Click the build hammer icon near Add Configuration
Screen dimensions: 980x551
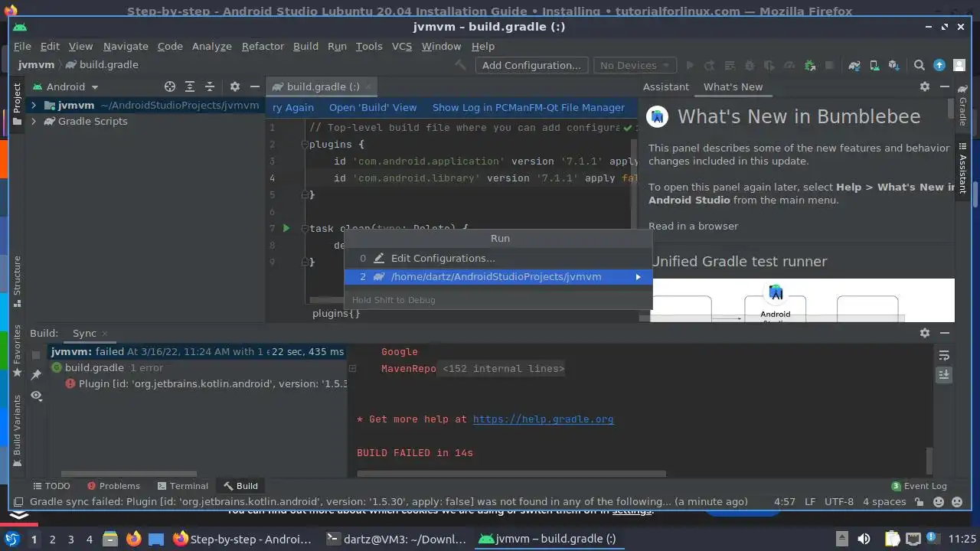(460, 65)
